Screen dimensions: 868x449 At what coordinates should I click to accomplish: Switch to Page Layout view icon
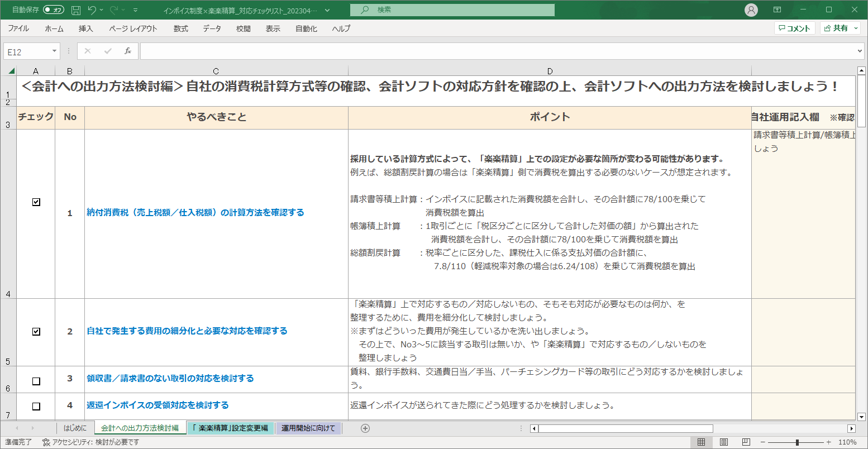(x=724, y=442)
